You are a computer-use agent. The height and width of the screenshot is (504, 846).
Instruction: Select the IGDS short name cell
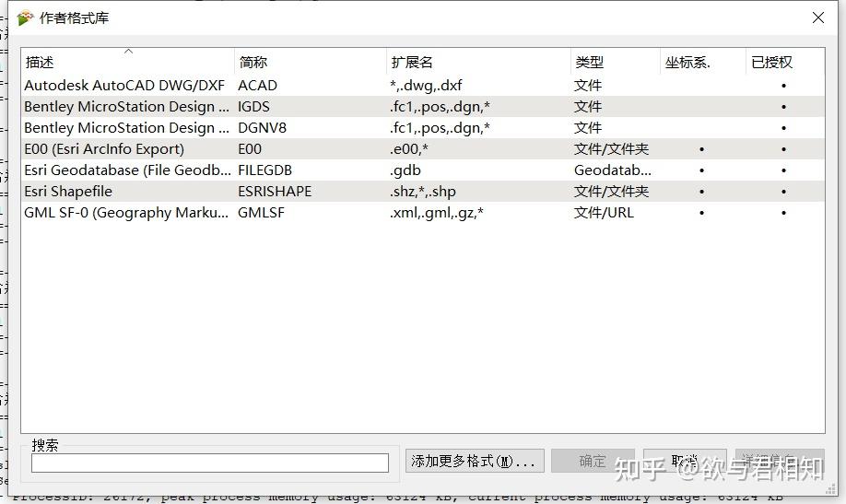click(x=253, y=107)
